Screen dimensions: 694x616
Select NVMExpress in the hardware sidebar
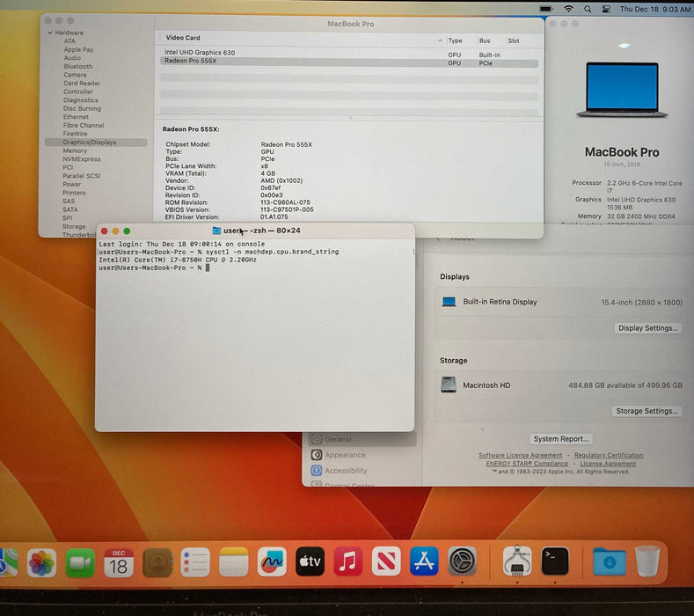click(82, 159)
